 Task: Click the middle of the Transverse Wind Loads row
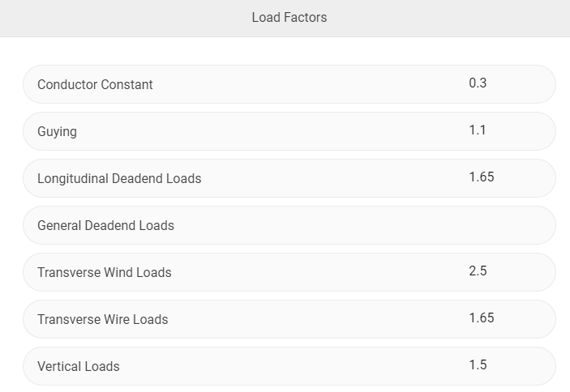coord(289,272)
